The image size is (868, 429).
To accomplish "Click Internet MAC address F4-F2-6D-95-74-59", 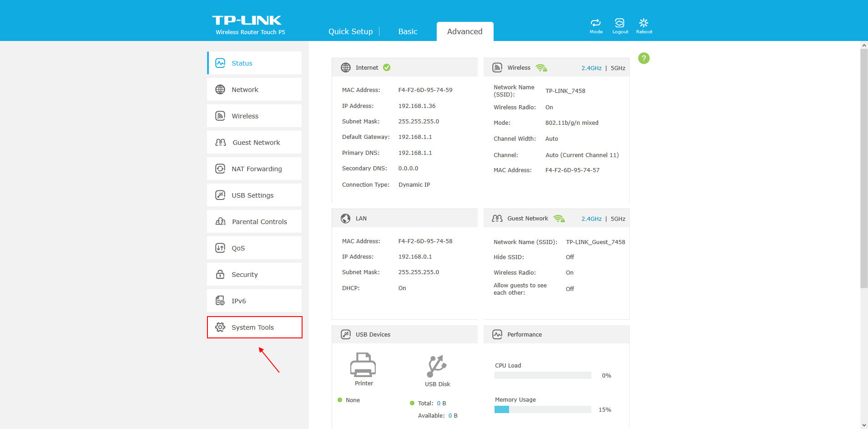I will click(x=425, y=90).
